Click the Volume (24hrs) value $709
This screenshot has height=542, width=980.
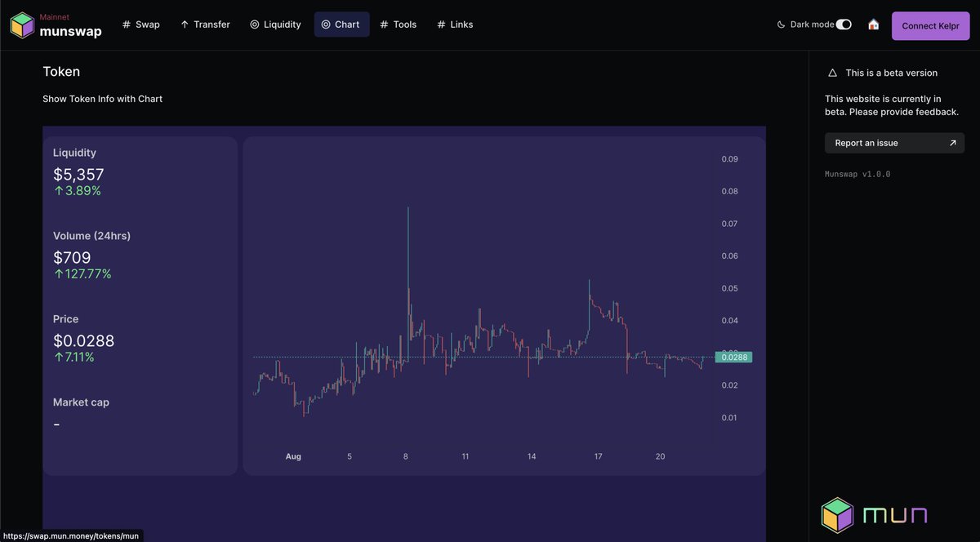tap(72, 257)
